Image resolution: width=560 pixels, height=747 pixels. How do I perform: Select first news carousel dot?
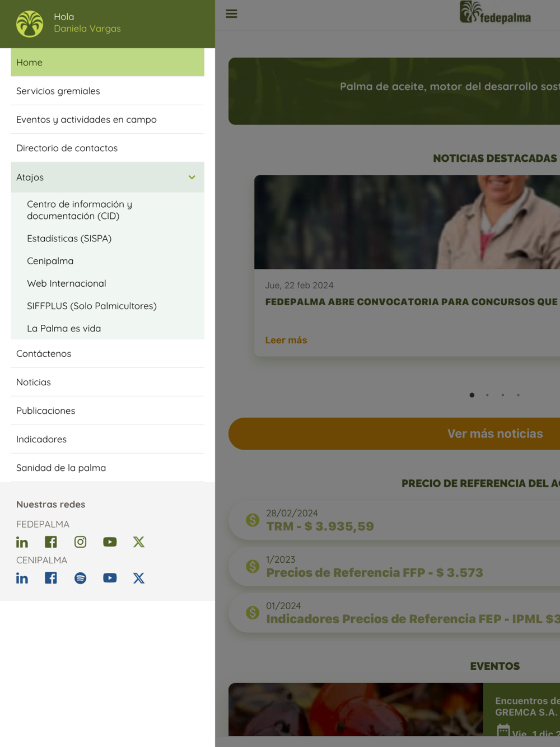(x=472, y=395)
